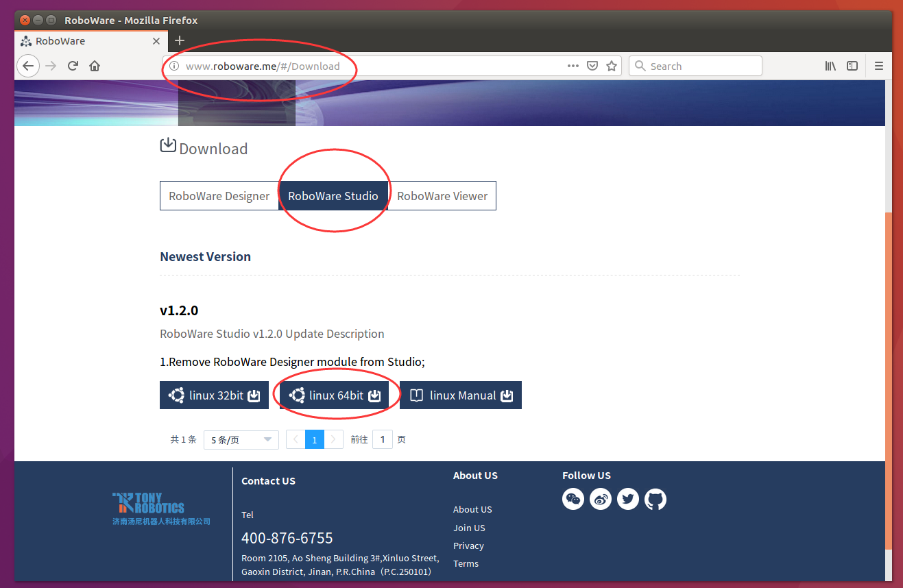Click the 400-876-6755 phone number
This screenshot has height=588, width=903.
tap(287, 538)
